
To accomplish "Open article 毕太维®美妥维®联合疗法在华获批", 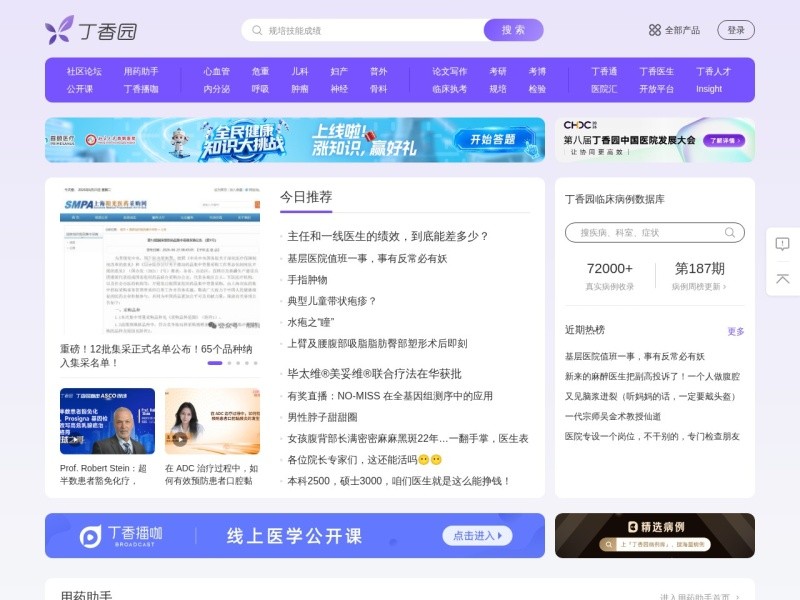I will [374, 374].
